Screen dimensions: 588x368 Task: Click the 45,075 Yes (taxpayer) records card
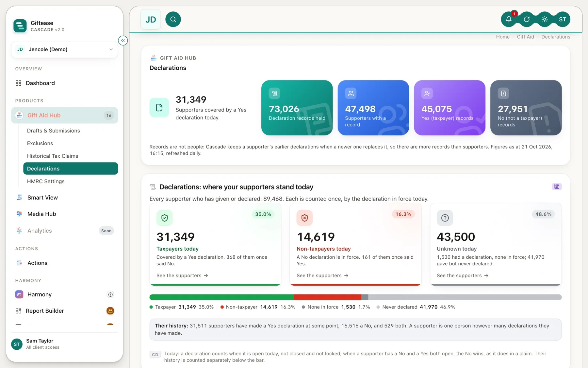pyautogui.click(x=449, y=108)
